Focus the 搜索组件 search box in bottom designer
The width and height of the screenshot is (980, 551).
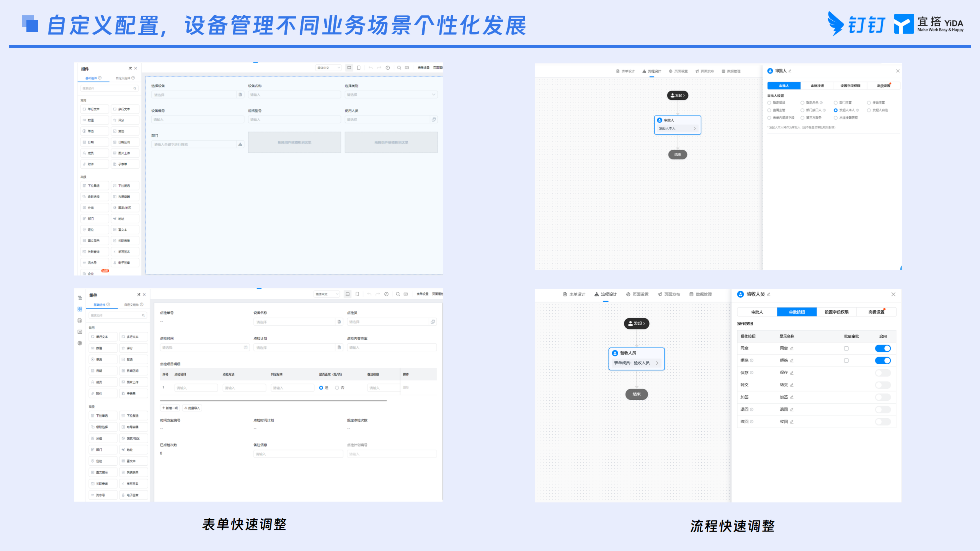[x=118, y=315]
